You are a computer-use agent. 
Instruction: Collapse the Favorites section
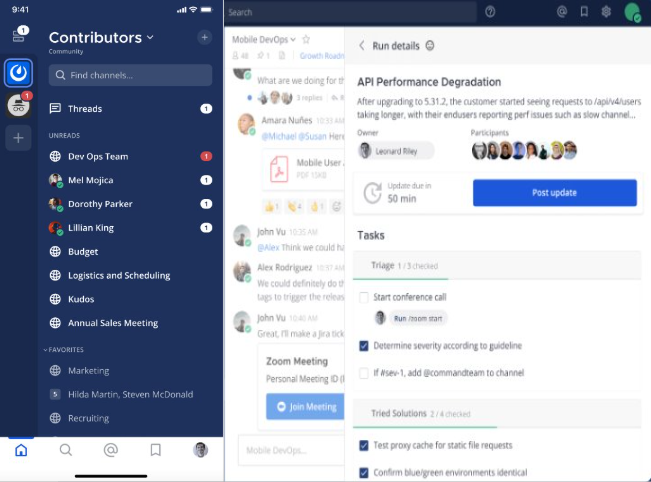click(64, 350)
